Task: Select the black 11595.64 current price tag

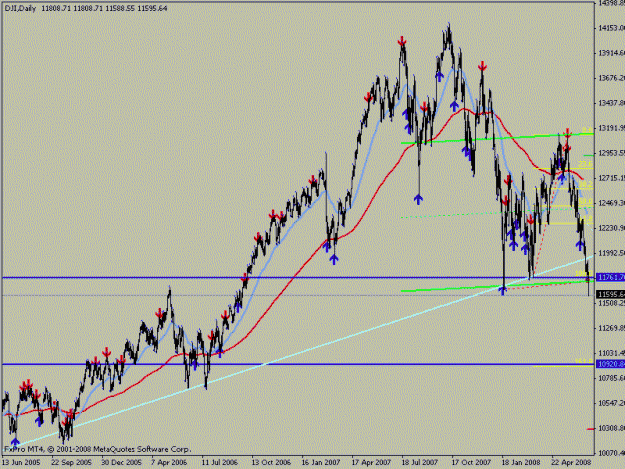Action: (610, 294)
